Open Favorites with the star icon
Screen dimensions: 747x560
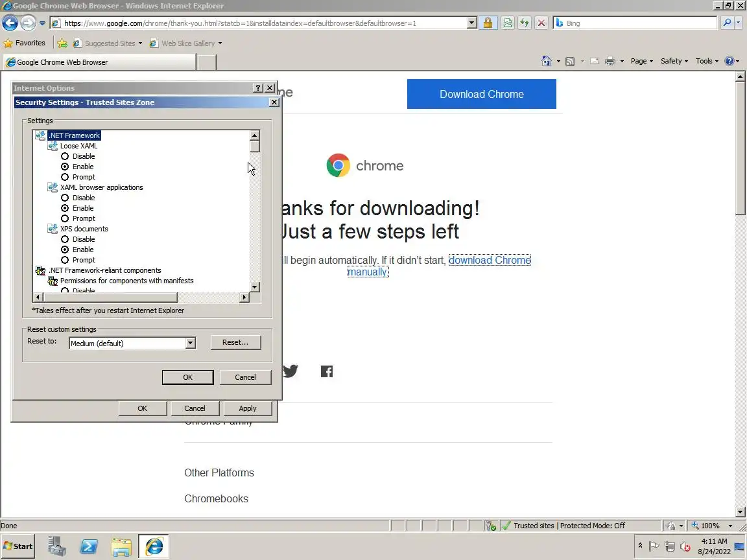coord(8,43)
